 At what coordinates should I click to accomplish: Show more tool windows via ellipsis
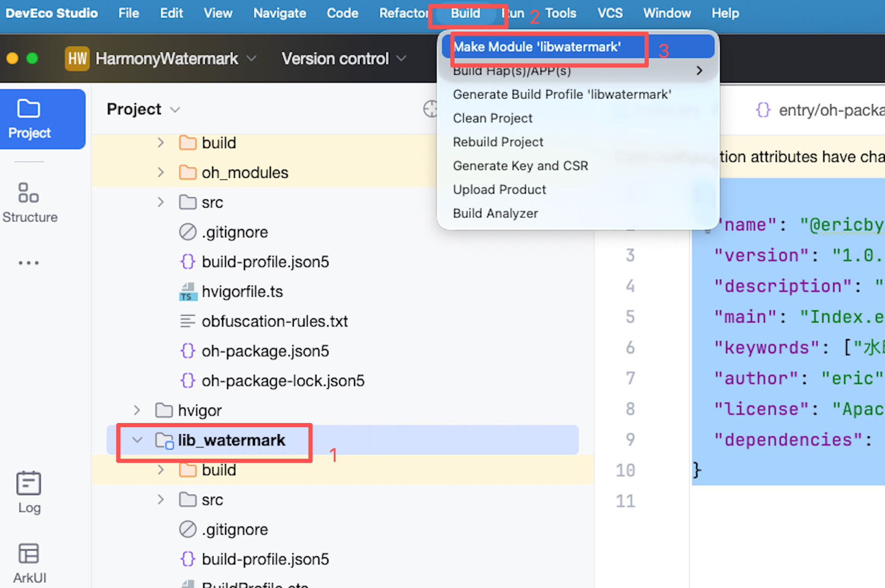(x=29, y=263)
